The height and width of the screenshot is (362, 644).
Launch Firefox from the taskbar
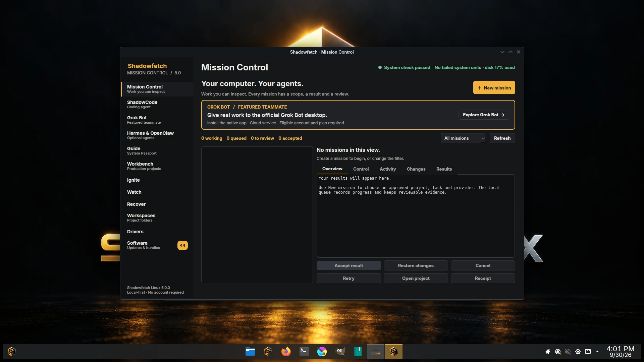coord(286,352)
